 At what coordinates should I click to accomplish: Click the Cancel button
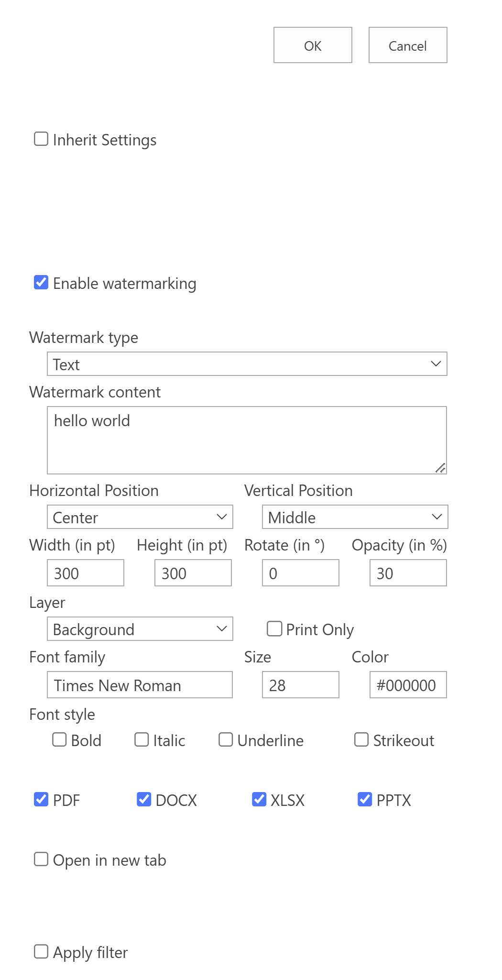point(407,45)
